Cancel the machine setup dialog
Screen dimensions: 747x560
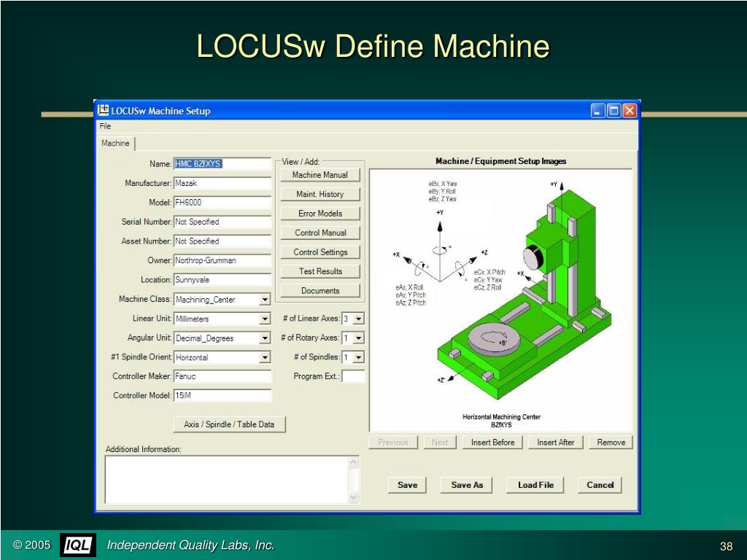tap(600, 485)
